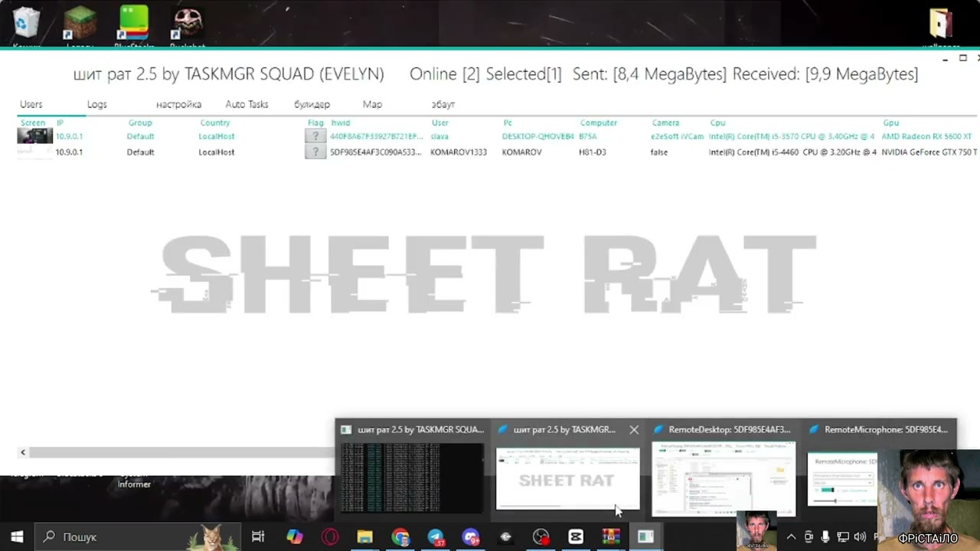This screenshot has width=980, height=551.
Task: Click the Camera column header
Action: 665,122
